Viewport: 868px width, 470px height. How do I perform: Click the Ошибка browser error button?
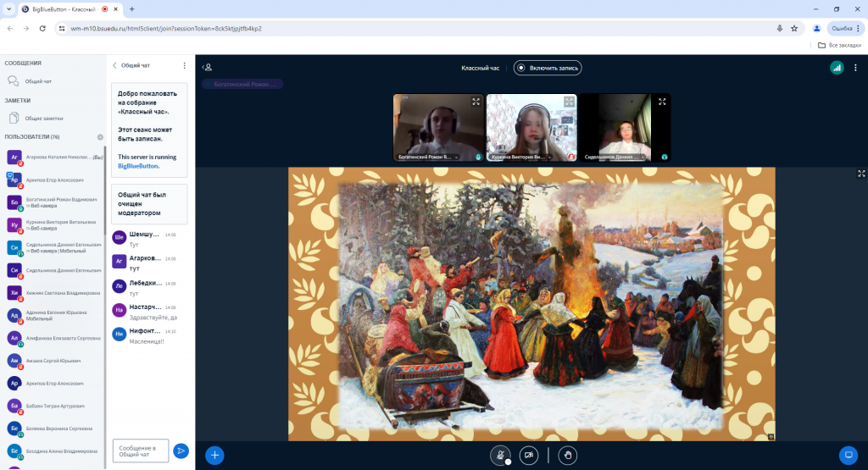(x=845, y=28)
